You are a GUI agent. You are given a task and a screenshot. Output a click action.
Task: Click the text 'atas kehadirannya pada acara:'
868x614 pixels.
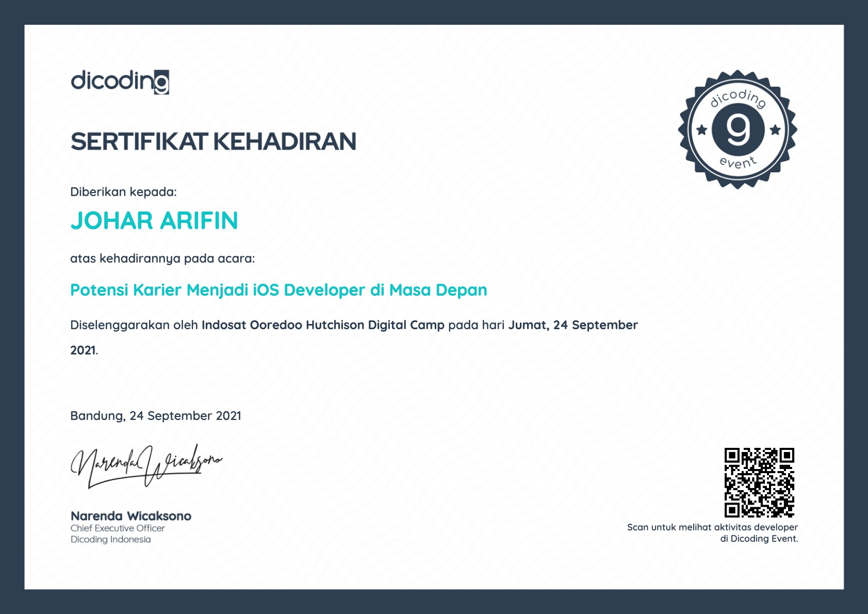162,258
